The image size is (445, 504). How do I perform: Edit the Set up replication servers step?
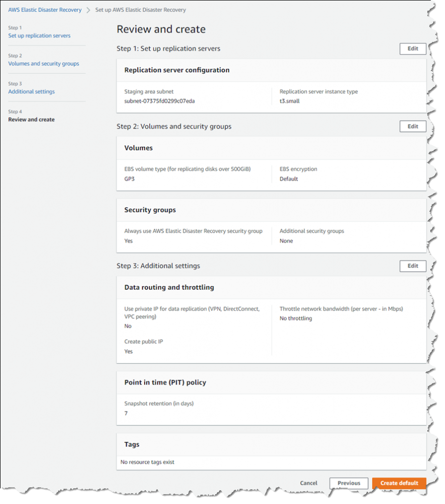(x=413, y=49)
